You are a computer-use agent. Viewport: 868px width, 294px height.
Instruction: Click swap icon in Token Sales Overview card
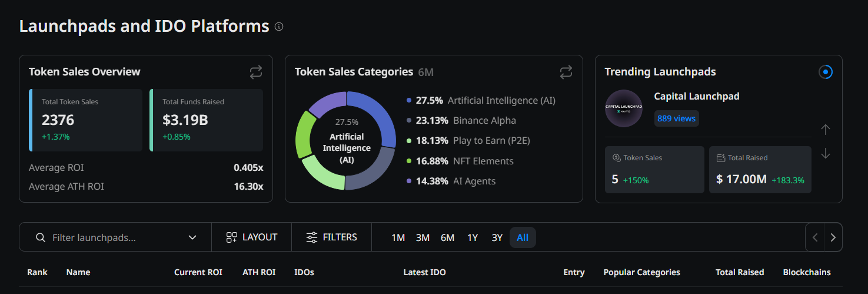255,72
